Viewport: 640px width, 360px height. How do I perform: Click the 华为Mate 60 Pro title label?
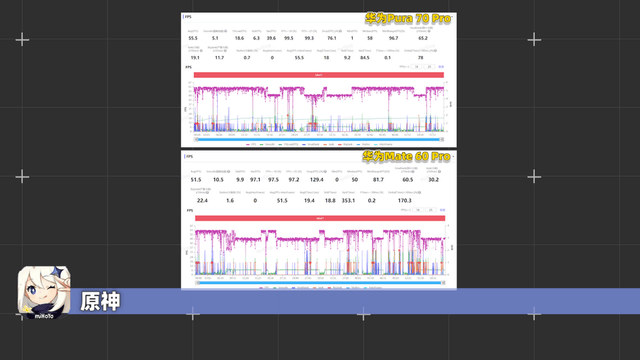407,156
